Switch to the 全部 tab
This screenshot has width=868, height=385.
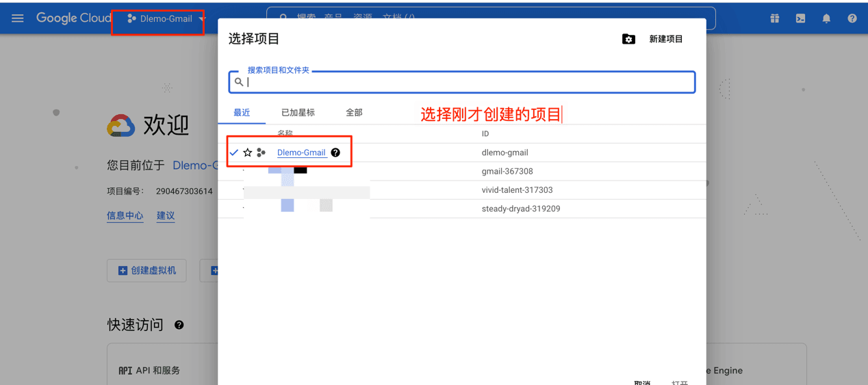pos(354,112)
